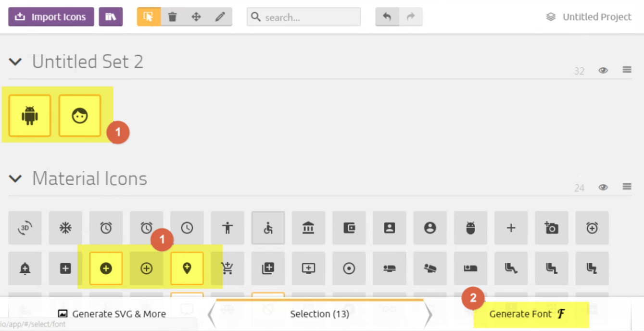Undo the last action
Screen dimensions: 644x331
point(387,17)
